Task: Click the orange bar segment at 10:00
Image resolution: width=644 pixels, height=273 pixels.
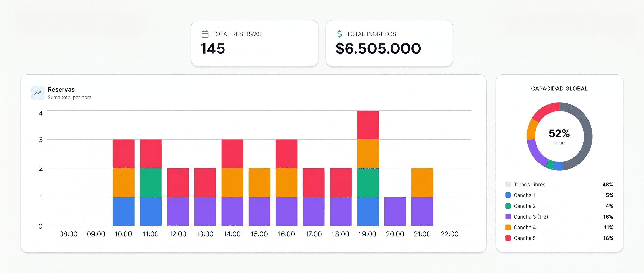Action: [124, 183]
